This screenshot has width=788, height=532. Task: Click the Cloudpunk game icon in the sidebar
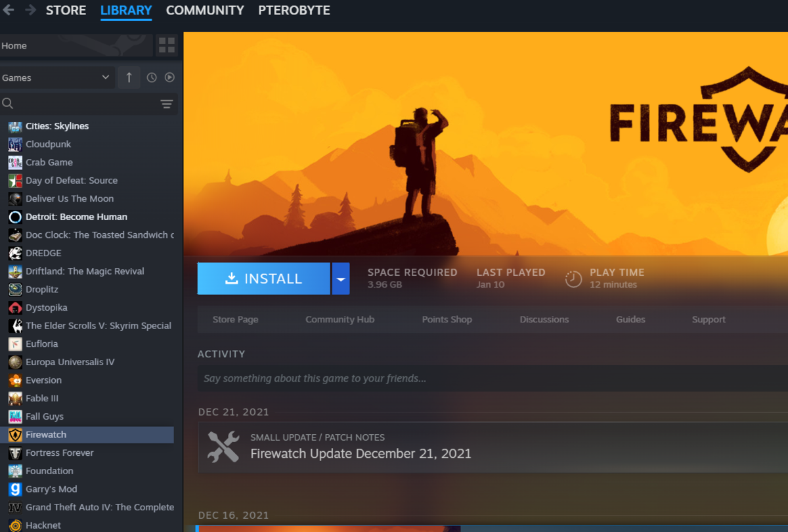tap(14, 144)
